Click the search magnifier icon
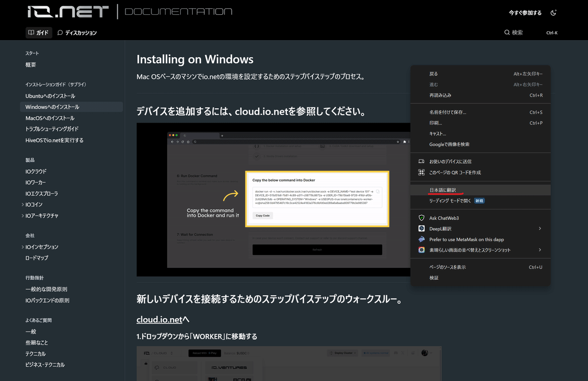The image size is (588, 381). coord(507,33)
